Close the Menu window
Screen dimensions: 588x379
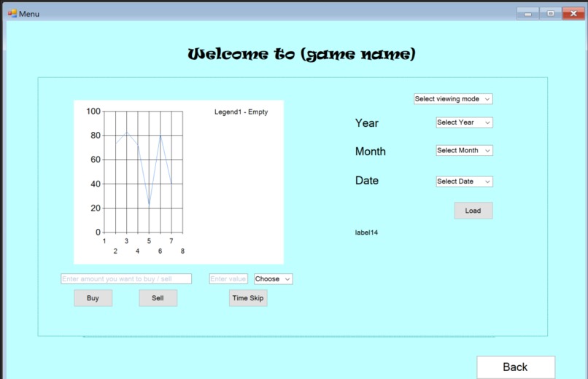[x=573, y=14]
